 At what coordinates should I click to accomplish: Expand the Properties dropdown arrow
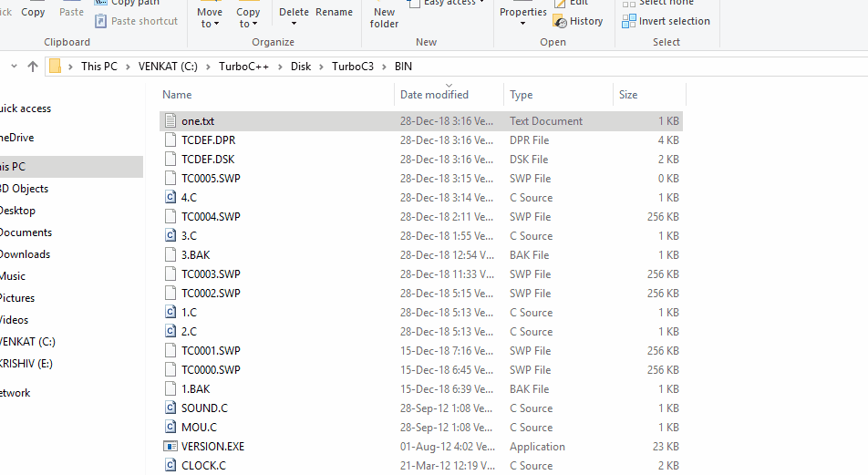click(522, 24)
